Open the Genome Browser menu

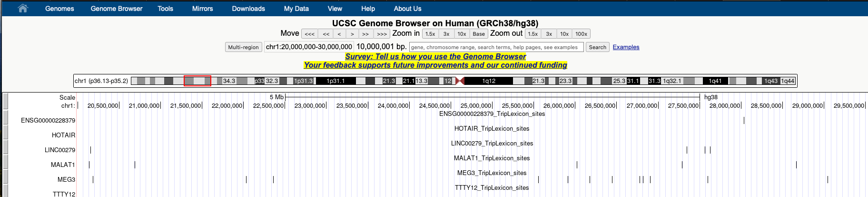click(x=117, y=9)
